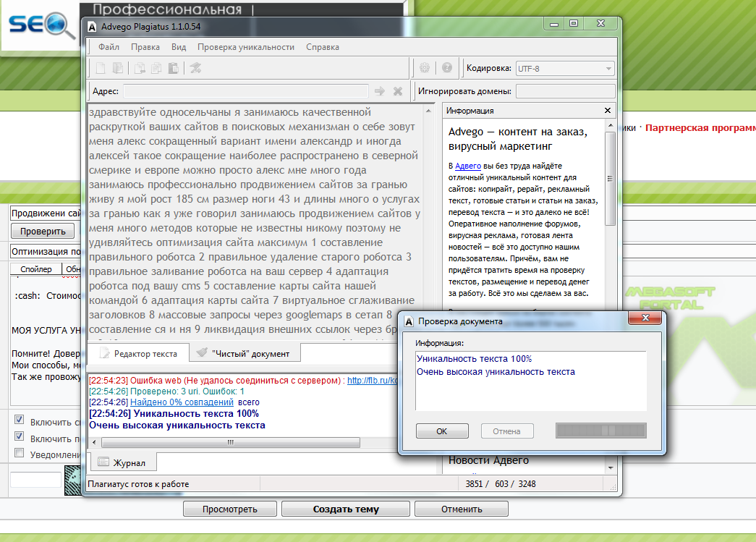Click the Игнорировать домены input field
Viewport: 756px width, 542px height.
point(565,91)
